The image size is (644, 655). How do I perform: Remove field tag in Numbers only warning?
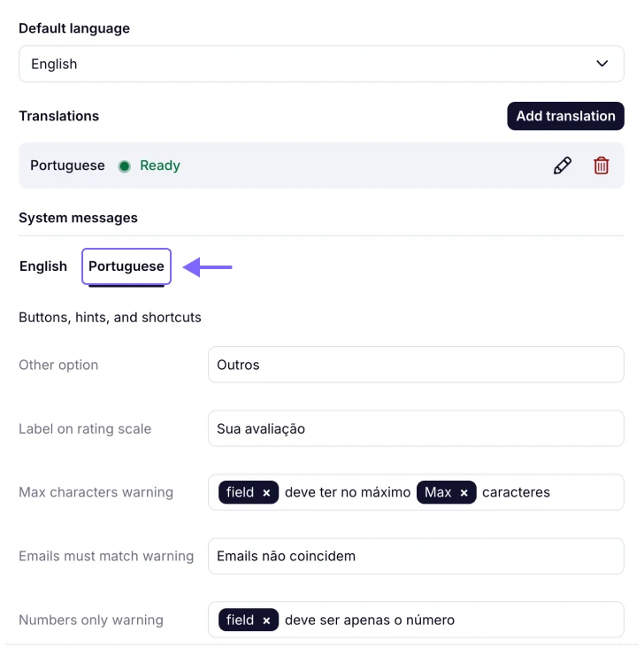click(x=266, y=620)
